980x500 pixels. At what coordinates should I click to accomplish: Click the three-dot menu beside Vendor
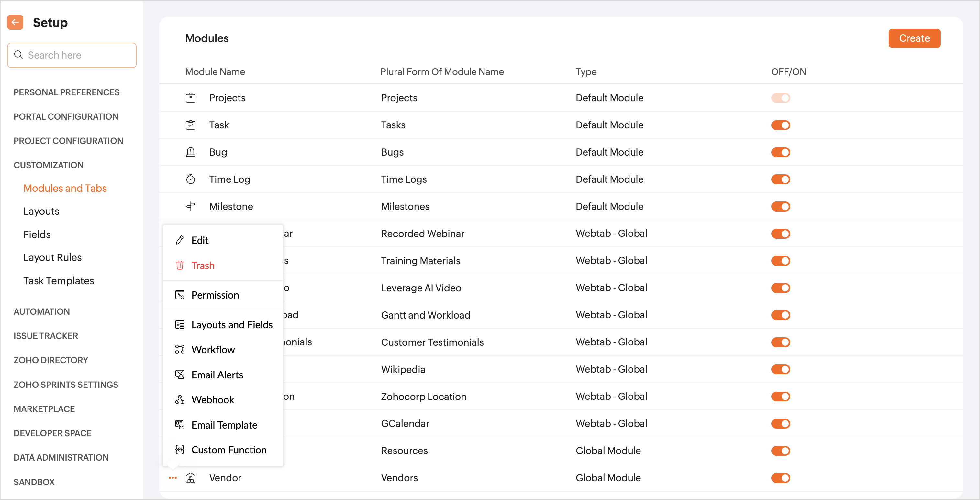pyautogui.click(x=173, y=478)
